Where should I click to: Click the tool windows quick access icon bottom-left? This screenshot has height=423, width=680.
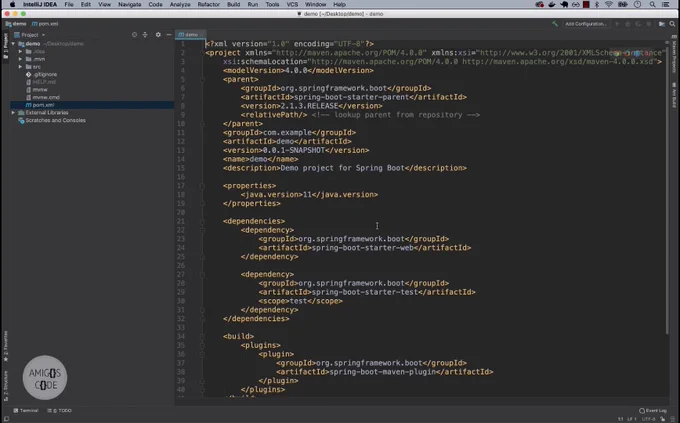[x=7, y=419]
